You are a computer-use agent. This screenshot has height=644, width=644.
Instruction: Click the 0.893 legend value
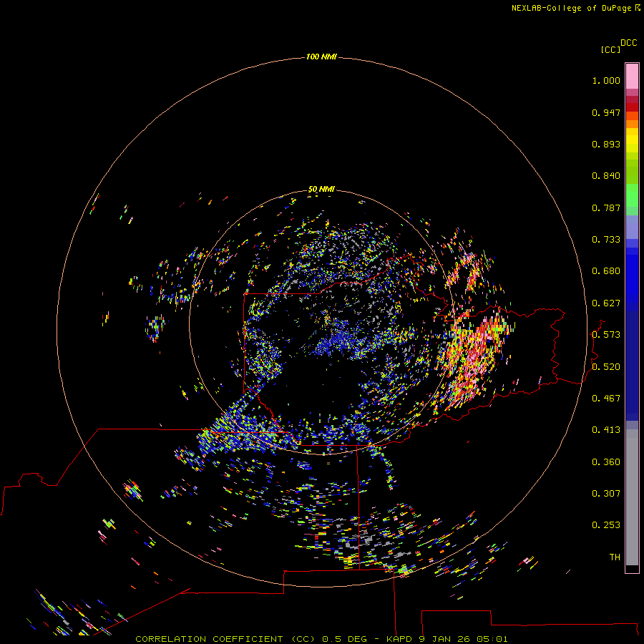606,144
